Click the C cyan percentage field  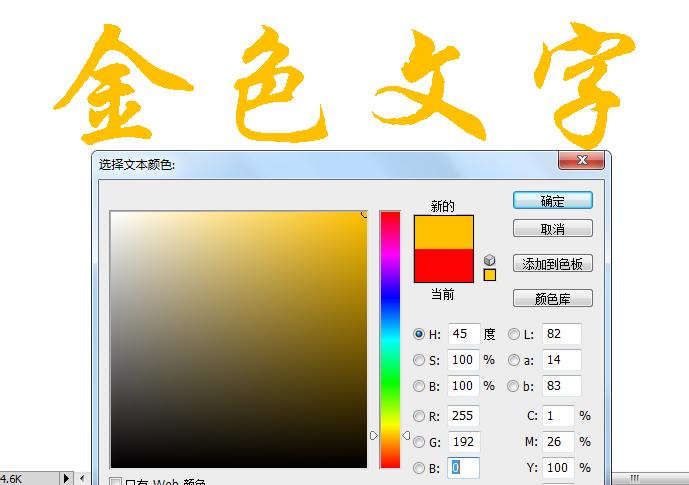[x=558, y=416]
